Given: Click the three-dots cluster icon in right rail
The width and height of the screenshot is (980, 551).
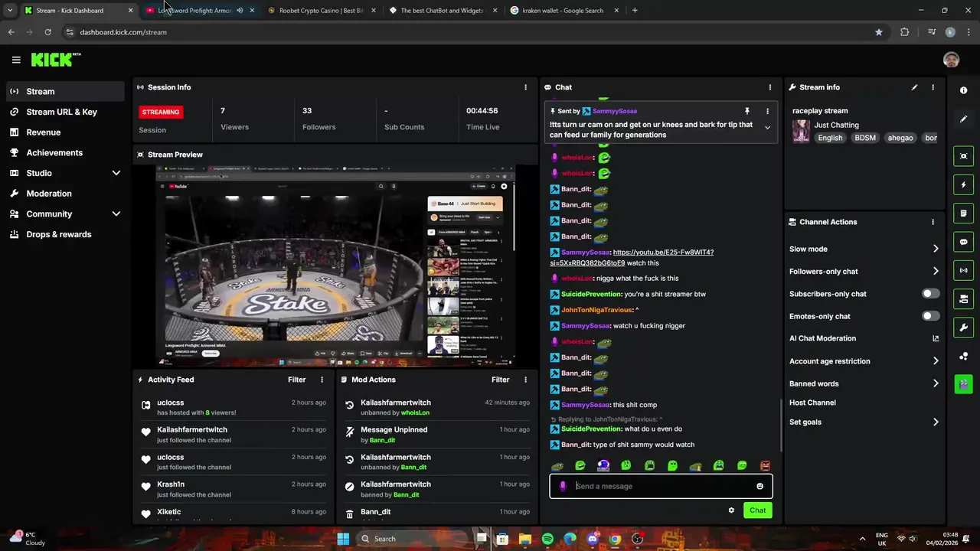Looking at the screenshot, I should coord(963,356).
